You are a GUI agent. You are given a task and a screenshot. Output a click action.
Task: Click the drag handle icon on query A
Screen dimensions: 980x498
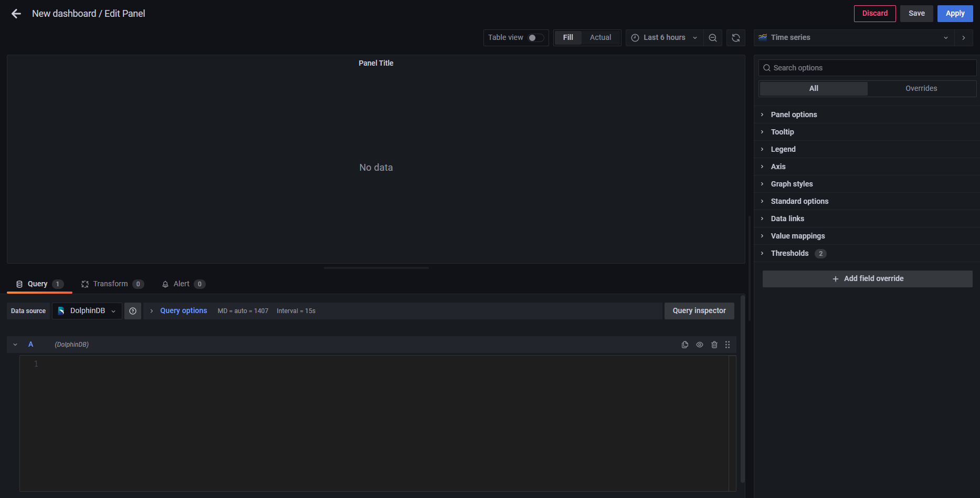728,345
